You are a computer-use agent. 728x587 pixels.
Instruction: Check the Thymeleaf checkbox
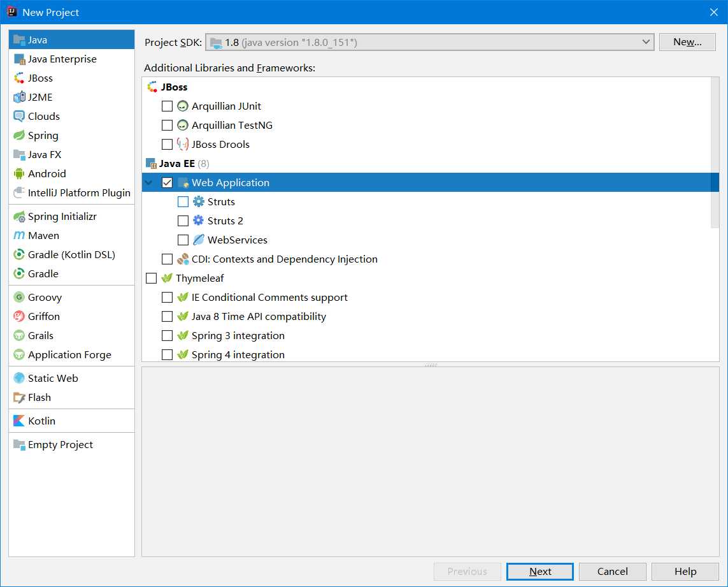(152, 279)
